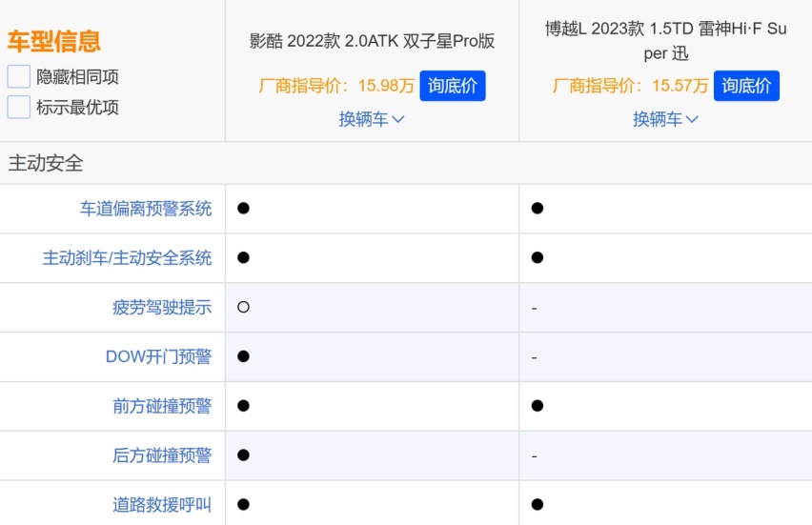Click hollow circle in 疲劳驾驶提示 row
The image size is (812, 525).
point(243,307)
